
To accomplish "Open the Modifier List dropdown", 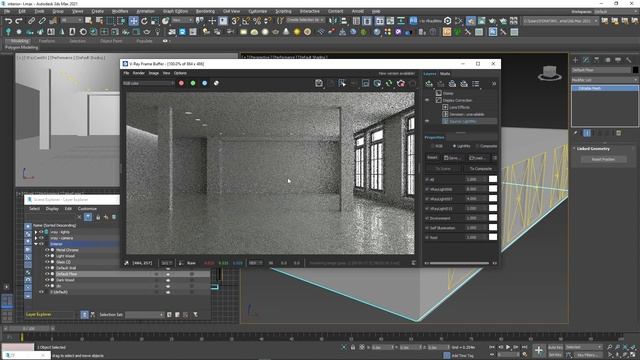I will [x=604, y=80].
